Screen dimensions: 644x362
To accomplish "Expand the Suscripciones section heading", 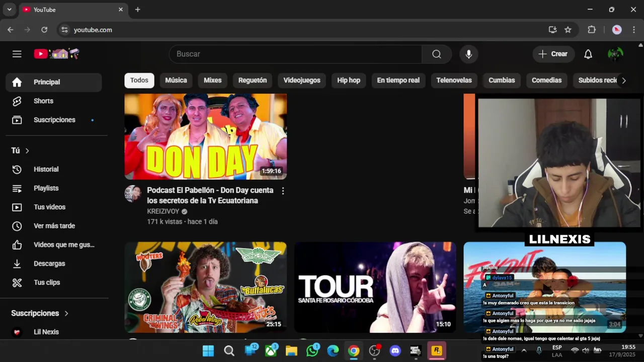I will 40,313.
